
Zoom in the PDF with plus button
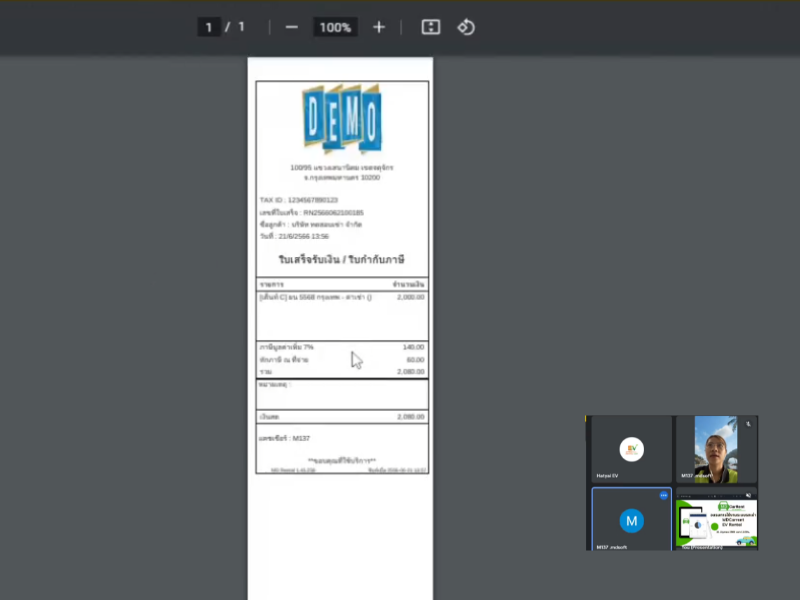pos(379,27)
